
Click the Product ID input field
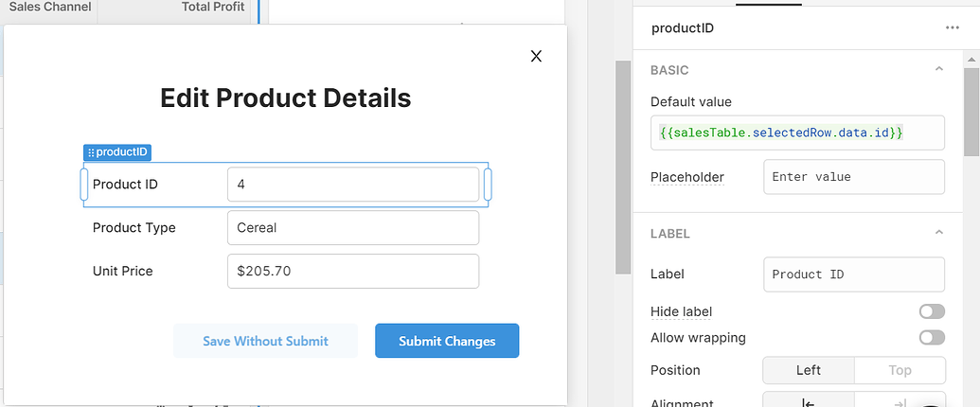click(x=353, y=185)
